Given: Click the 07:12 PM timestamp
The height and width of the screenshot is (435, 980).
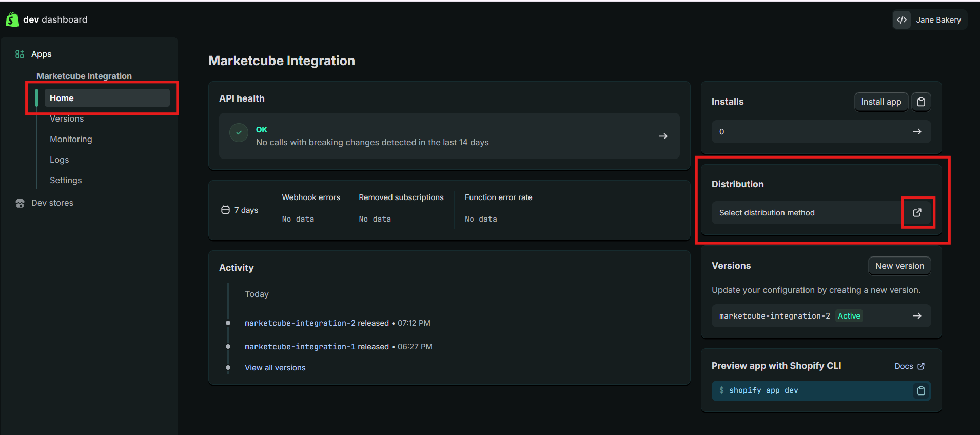Looking at the screenshot, I should (414, 323).
